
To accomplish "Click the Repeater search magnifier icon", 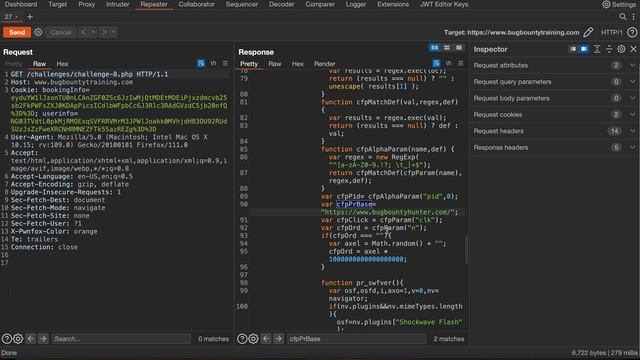I will coord(622,17).
